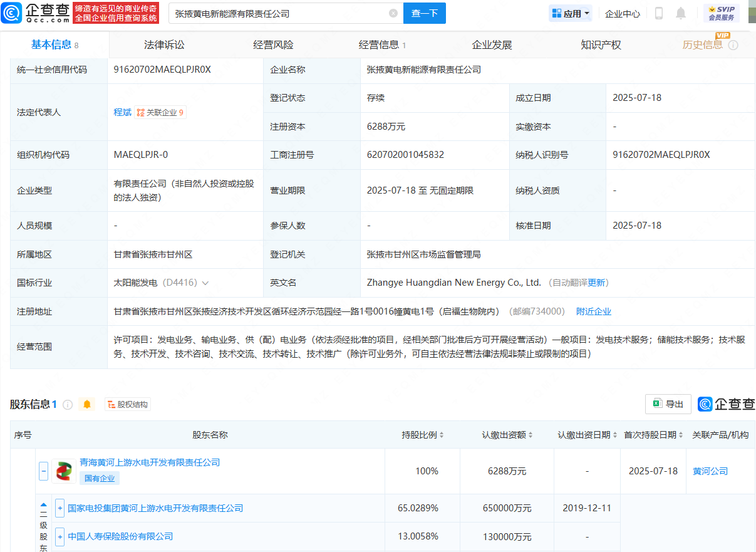Collapse 青海黄河上游水电 shareholder row
This screenshot has height=552, width=756.
pyautogui.click(x=43, y=471)
